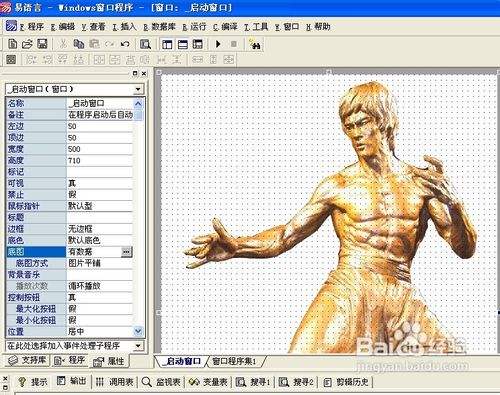Toggle the left work-panel layout icon
Viewport: 500px width, 395px height.
[x=167, y=44]
